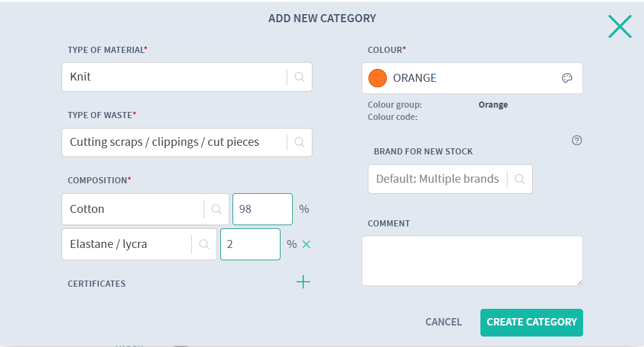The height and width of the screenshot is (347, 644).
Task: Add a certificate with the plus icon
Action: 303,282
